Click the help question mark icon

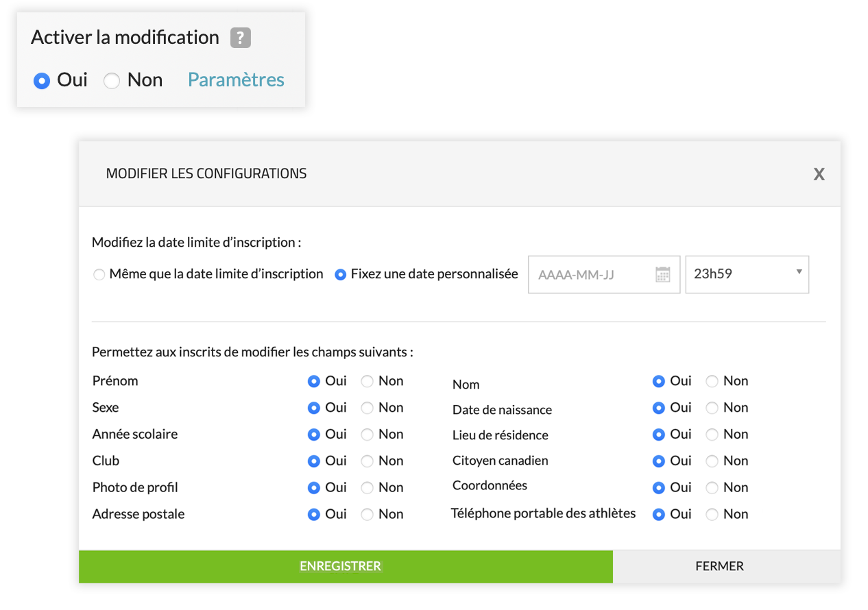click(x=240, y=38)
